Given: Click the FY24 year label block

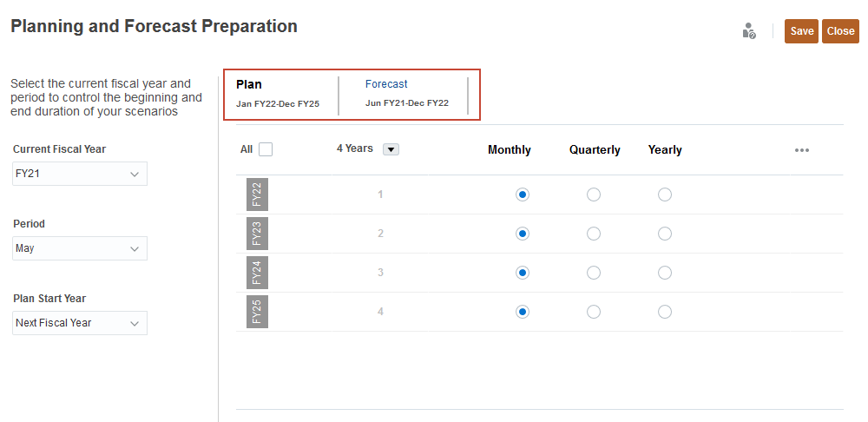Looking at the screenshot, I should tap(258, 273).
